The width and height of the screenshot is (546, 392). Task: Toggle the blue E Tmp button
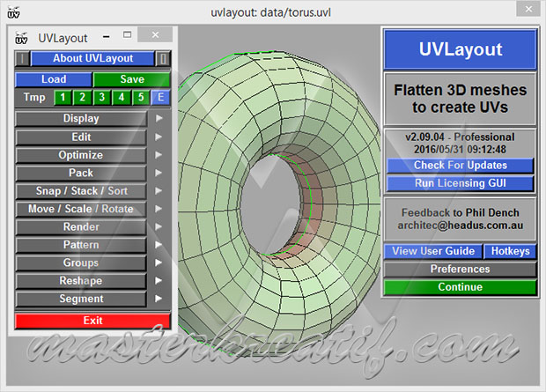(x=160, y=97)
